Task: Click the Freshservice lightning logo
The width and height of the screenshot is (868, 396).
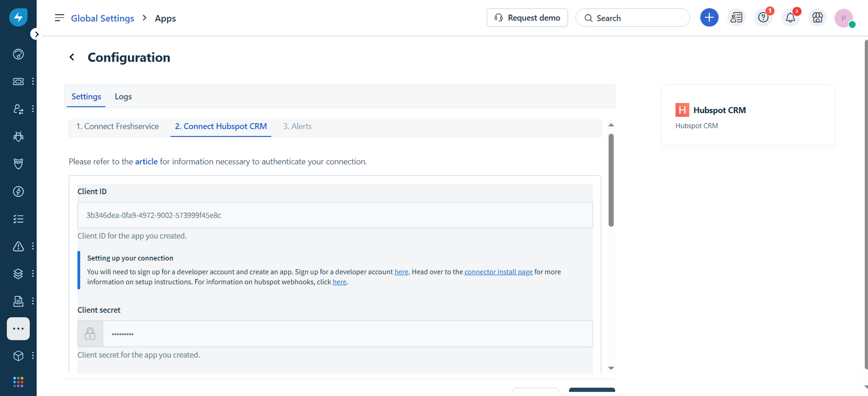Action: tap(18, 17)
